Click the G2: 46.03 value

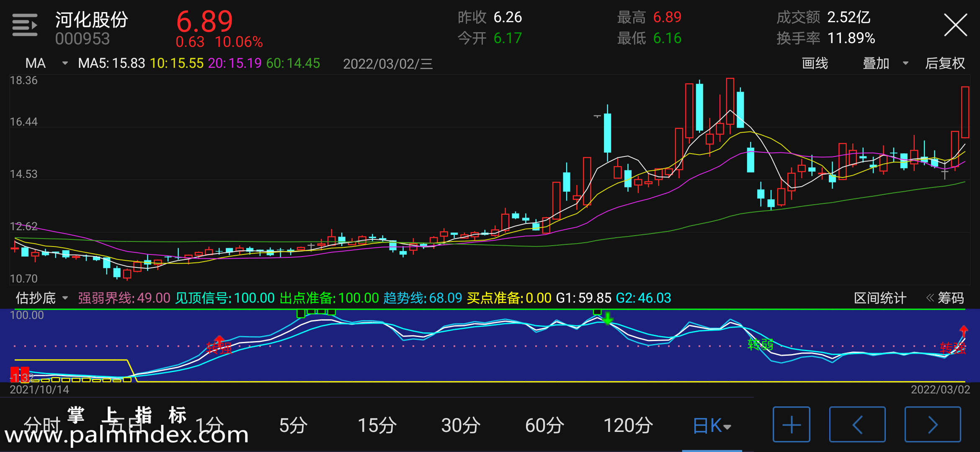pyautogui.click(x=644, y=298)
